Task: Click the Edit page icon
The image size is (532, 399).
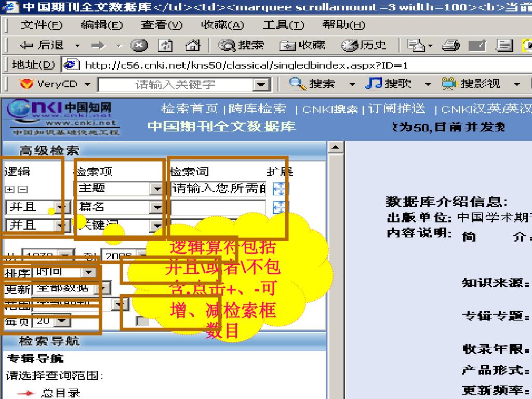Action: pyautogui.click(x=477, y=45)
